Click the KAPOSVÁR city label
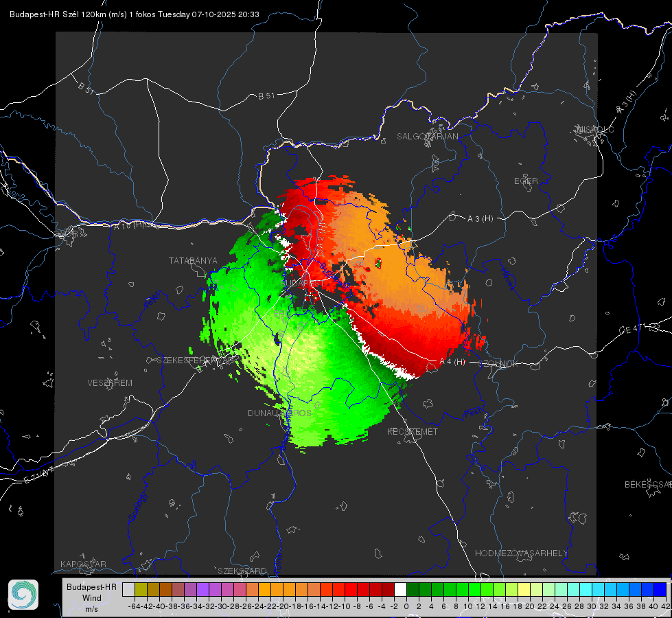This screenshot has height=618, width=672. (83, 564)
